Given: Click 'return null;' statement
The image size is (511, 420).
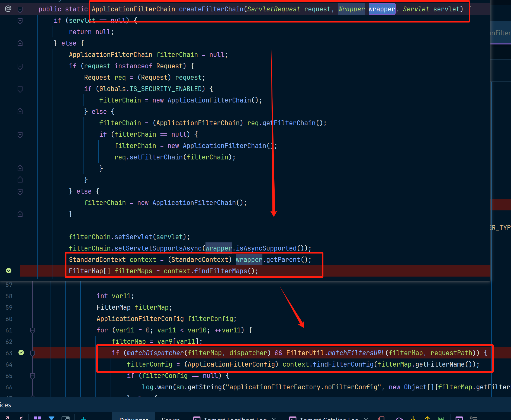Looking at the screenshot, I should (91, 32).
